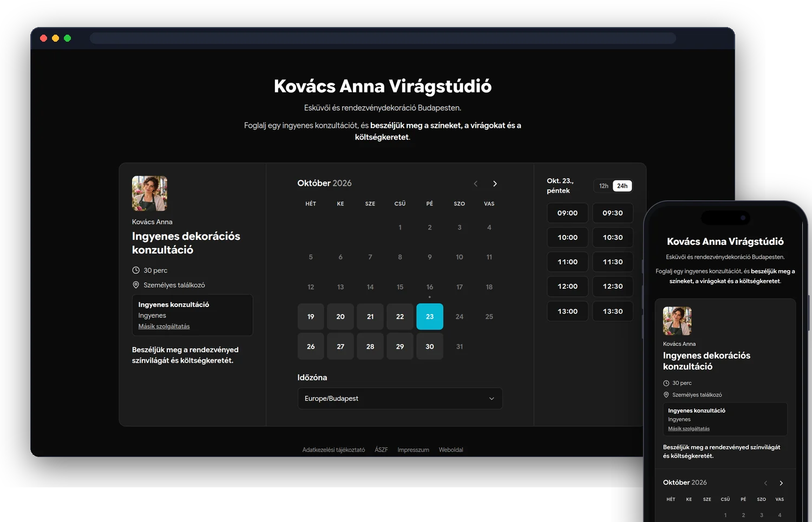Click the clock icon beside 30 perc on desktop

click(x=136, y=270)
